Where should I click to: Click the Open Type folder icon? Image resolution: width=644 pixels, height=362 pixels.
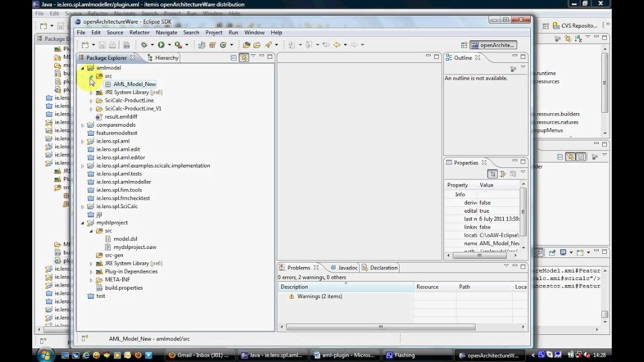click(246, 45)
